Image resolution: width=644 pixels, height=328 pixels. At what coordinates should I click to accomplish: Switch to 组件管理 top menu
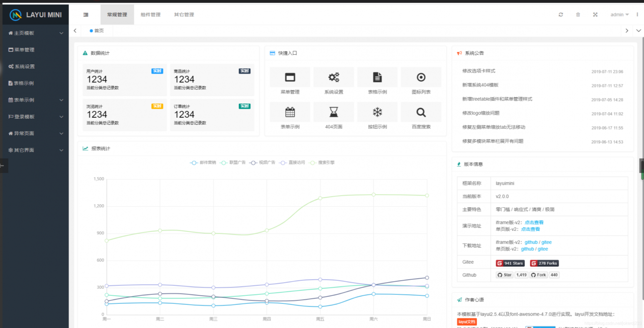click(150, 15)
